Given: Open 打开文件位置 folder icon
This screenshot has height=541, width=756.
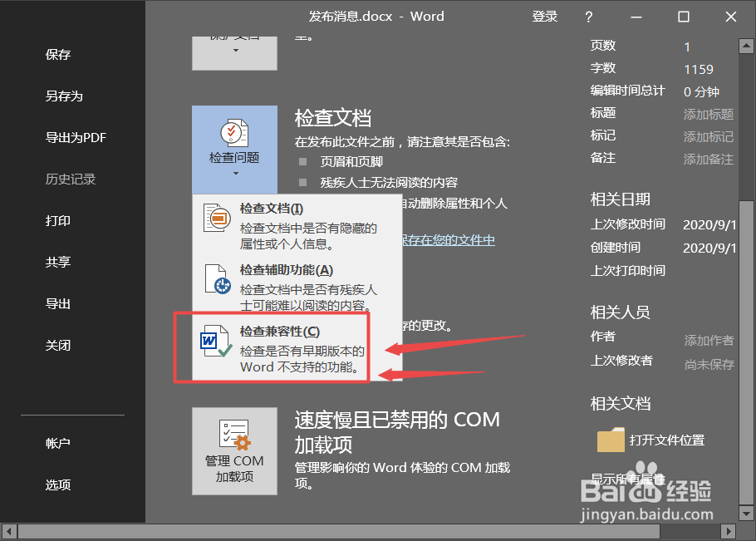Looking at the screenshot, I should 611,440.
